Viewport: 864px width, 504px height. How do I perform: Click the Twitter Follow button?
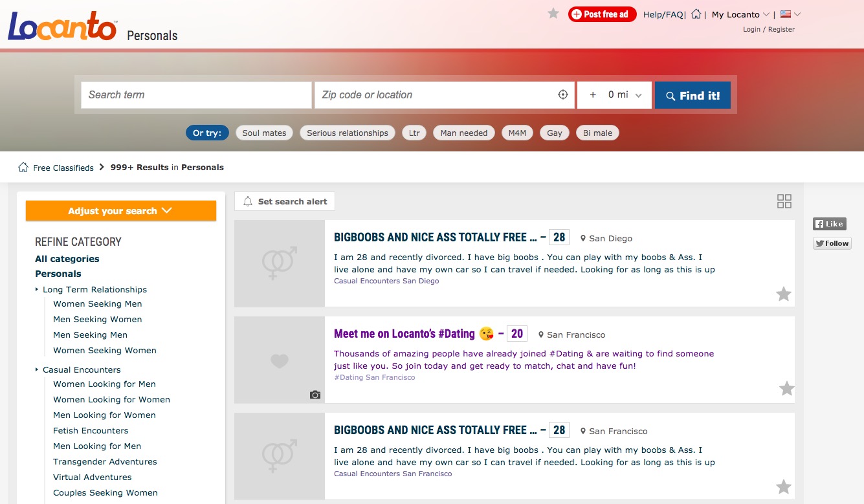point(832,243)
